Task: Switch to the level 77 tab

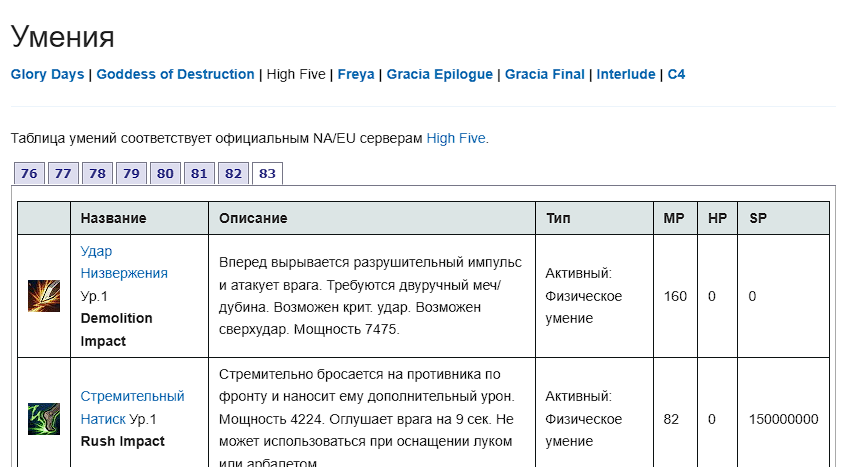Action: (63, 173)
